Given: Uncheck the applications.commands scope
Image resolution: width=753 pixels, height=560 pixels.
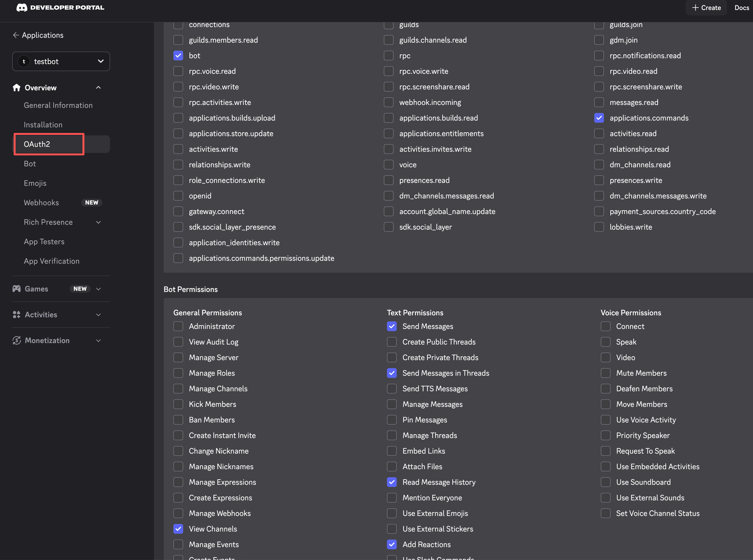Looking at the screenshot, I should click(x=599, y=118).
